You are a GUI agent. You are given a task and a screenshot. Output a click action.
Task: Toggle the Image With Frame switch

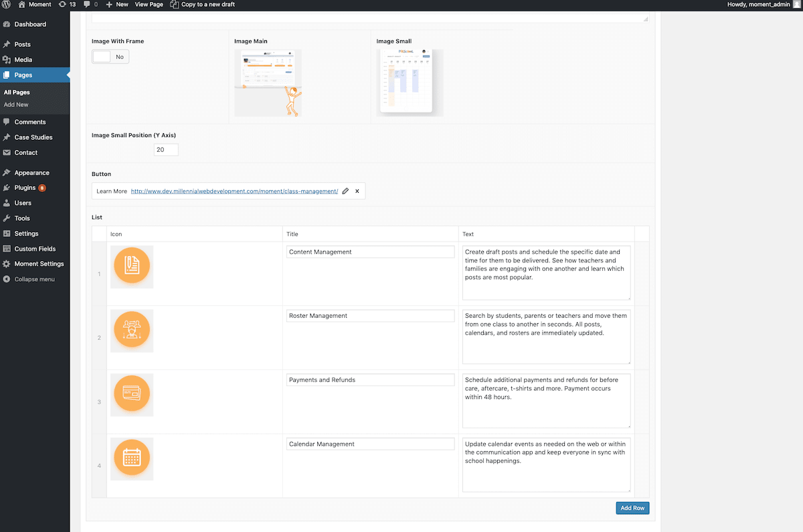tap(110, 57)
